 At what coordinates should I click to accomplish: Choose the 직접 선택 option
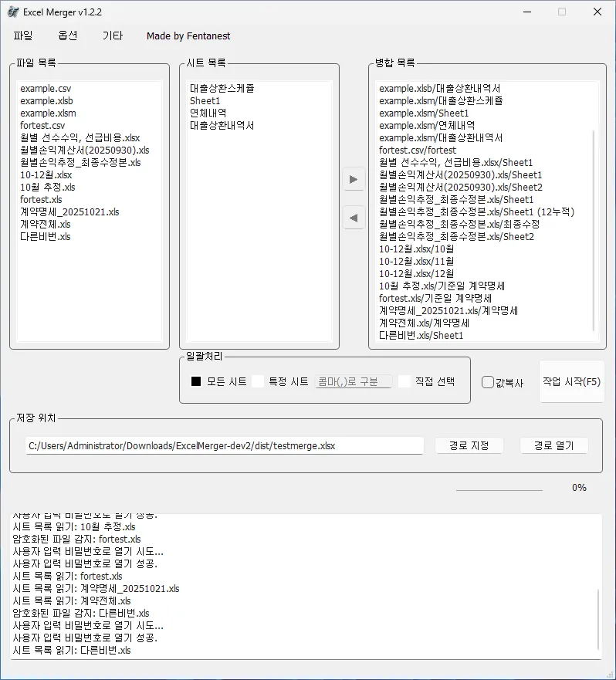click(x=404, y=381)
